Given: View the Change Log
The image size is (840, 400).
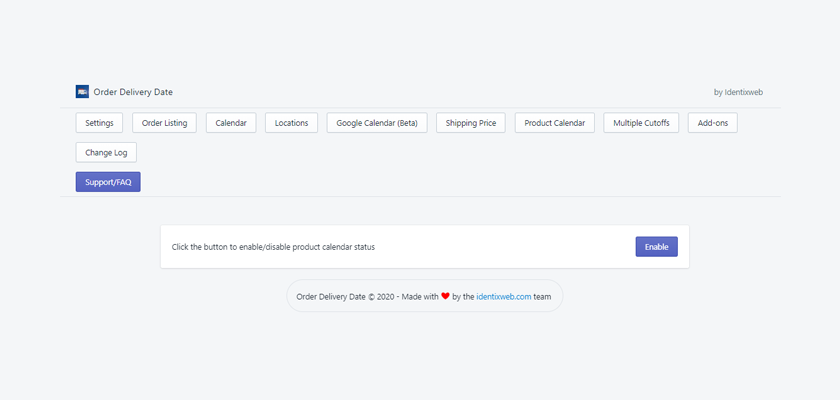Looking at the screenshot, I should pos(106,153).
